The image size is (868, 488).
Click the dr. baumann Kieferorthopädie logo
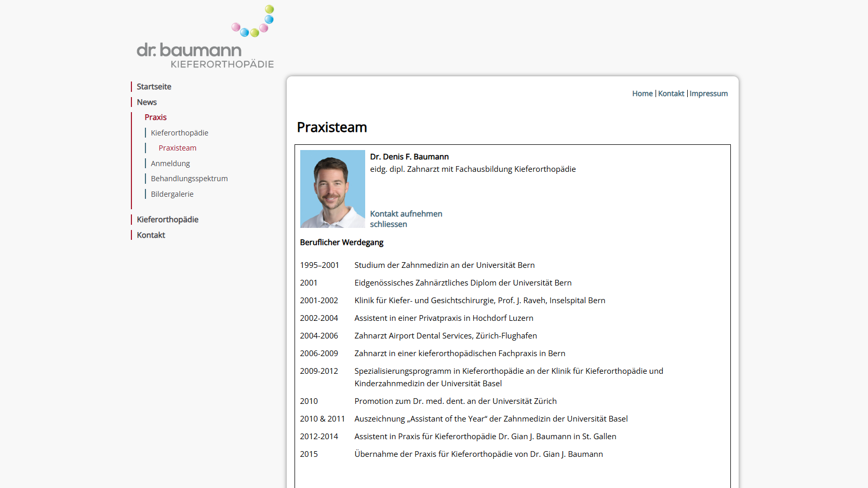tap(205, 37)
